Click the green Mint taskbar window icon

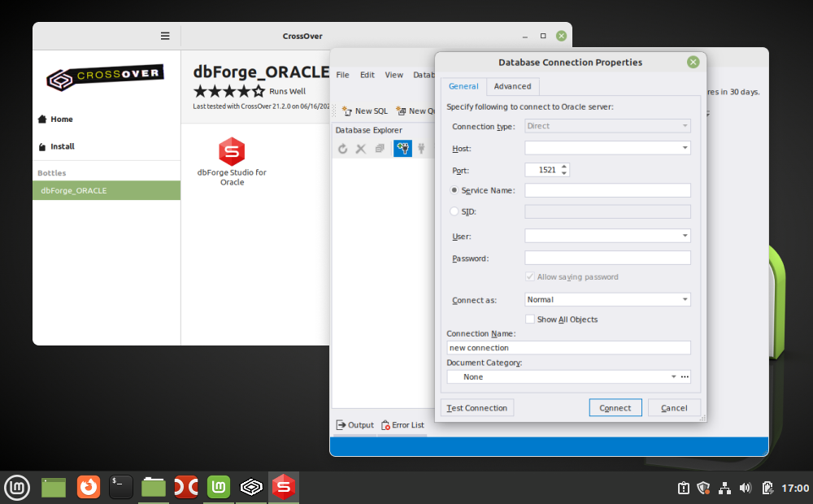[x=218, y=488]
